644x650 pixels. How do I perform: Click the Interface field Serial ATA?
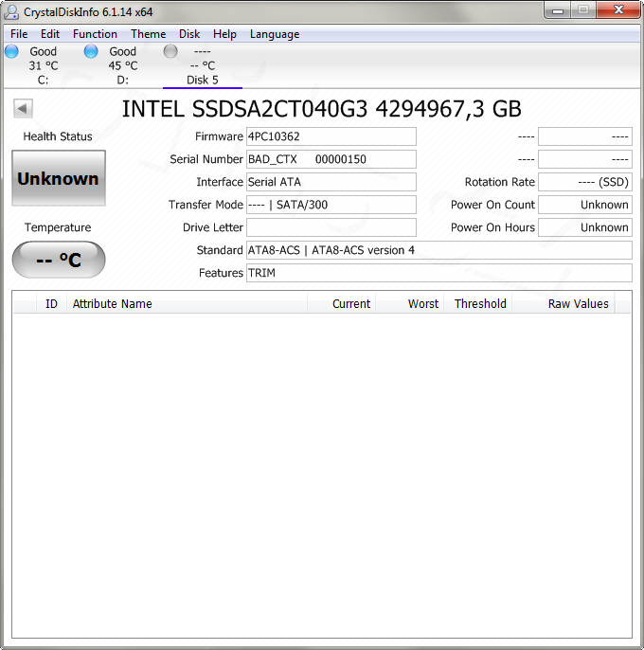(x=331, y=182)
